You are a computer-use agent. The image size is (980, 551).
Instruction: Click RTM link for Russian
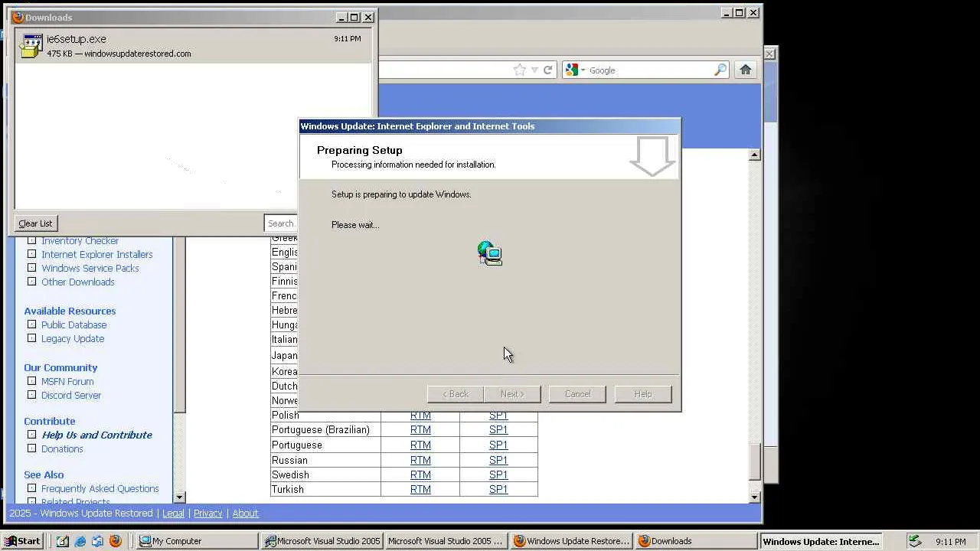tap(420, 461)
